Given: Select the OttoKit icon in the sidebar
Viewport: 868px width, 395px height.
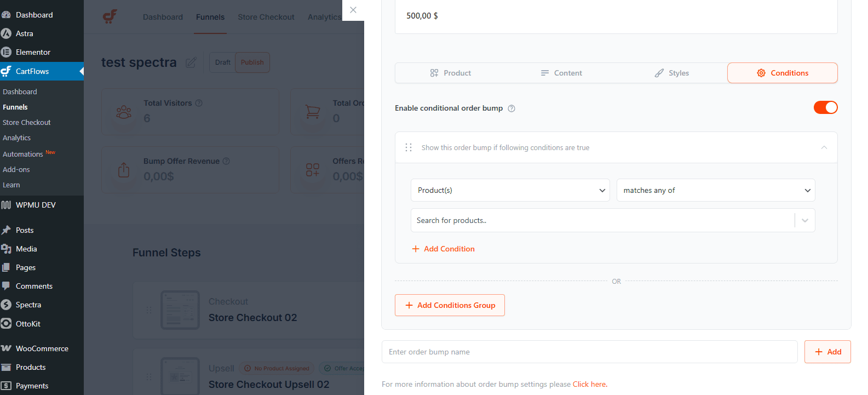Looking at the screenshot, I should (7, 323).
